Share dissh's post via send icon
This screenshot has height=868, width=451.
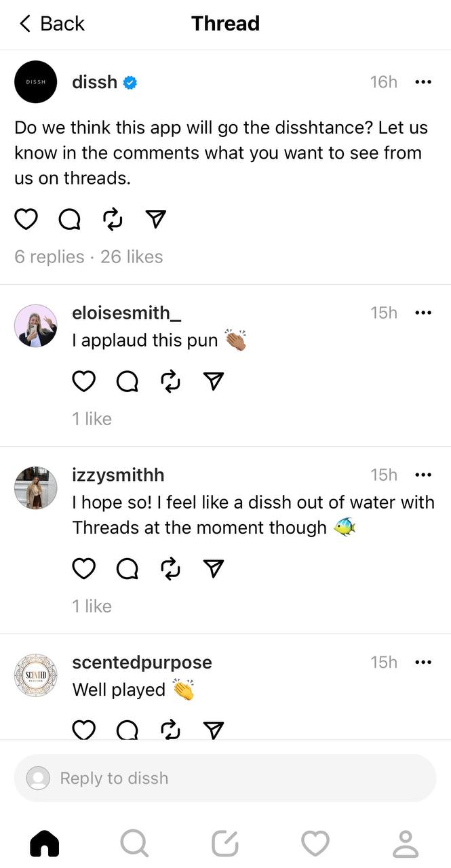pyautogui.click(x=156, y=219)
